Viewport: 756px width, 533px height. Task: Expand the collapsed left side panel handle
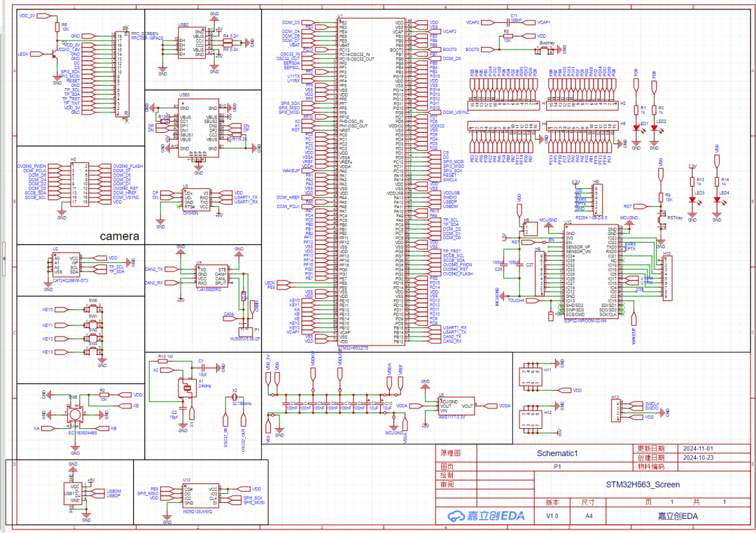[x=3, y=259]
